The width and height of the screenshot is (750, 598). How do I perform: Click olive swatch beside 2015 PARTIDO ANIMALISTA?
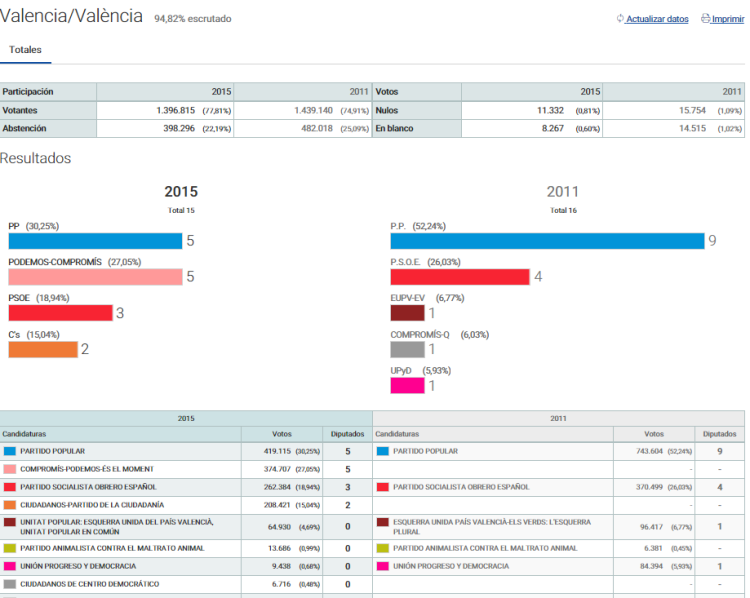10,548
